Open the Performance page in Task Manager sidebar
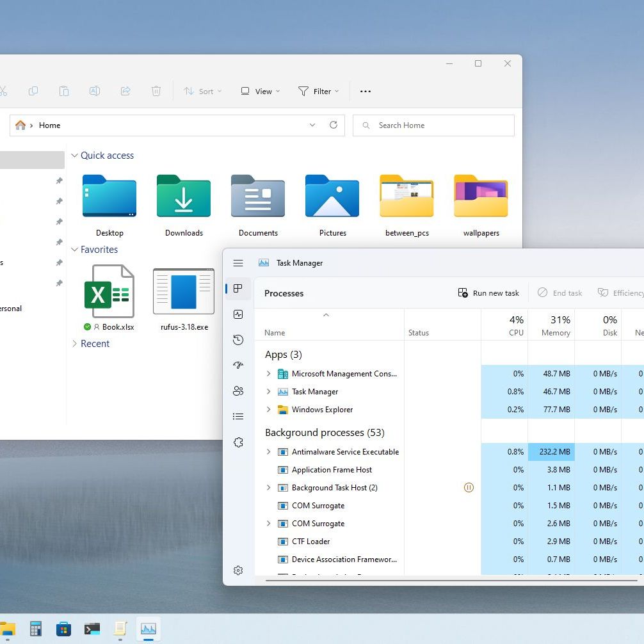Image resolution: width=644 pixels, height=644 pixels. (238, 314)
